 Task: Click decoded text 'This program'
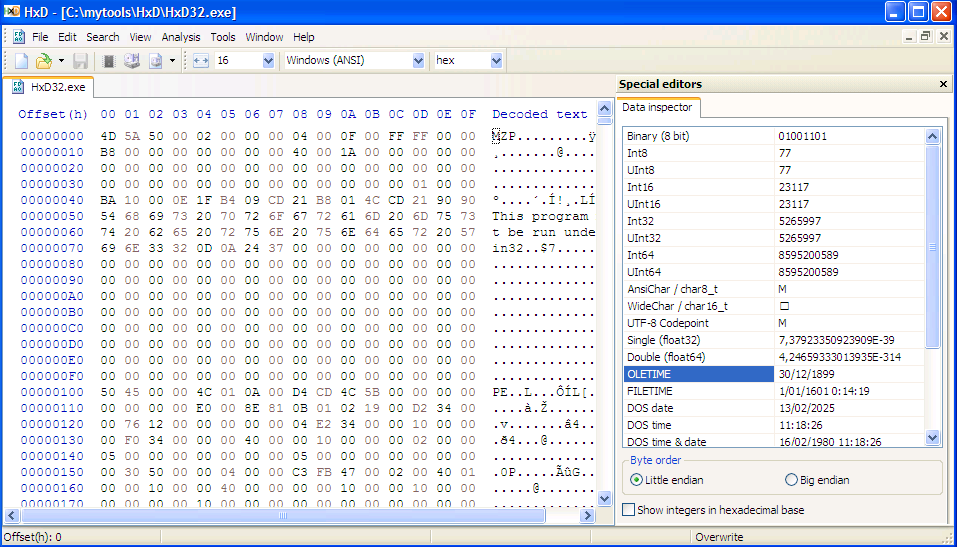(x=540, y=216)
